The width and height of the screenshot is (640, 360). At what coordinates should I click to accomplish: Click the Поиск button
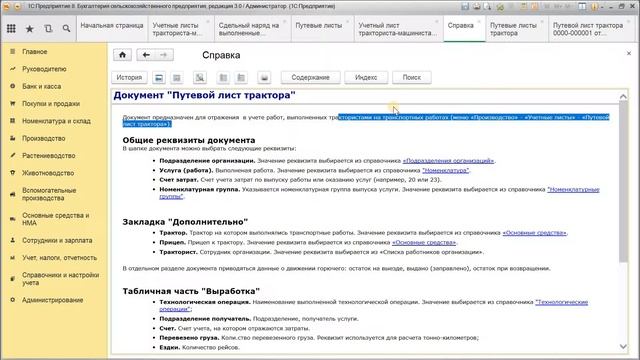411,78
